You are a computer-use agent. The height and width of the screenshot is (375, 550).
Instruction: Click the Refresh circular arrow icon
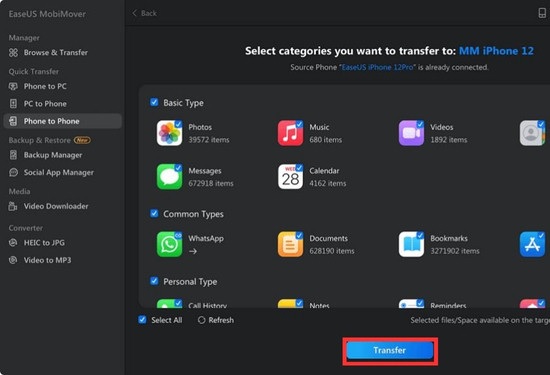pos(201,320)
